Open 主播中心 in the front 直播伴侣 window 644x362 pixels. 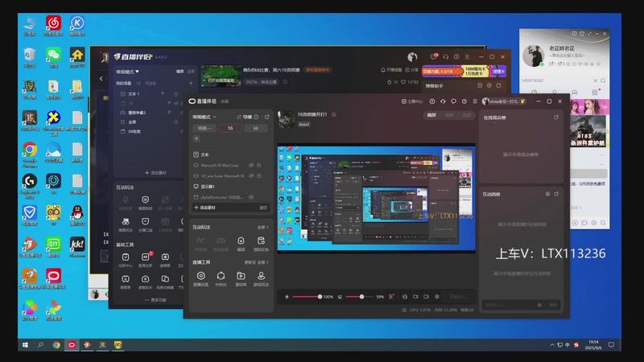[412, 101]
